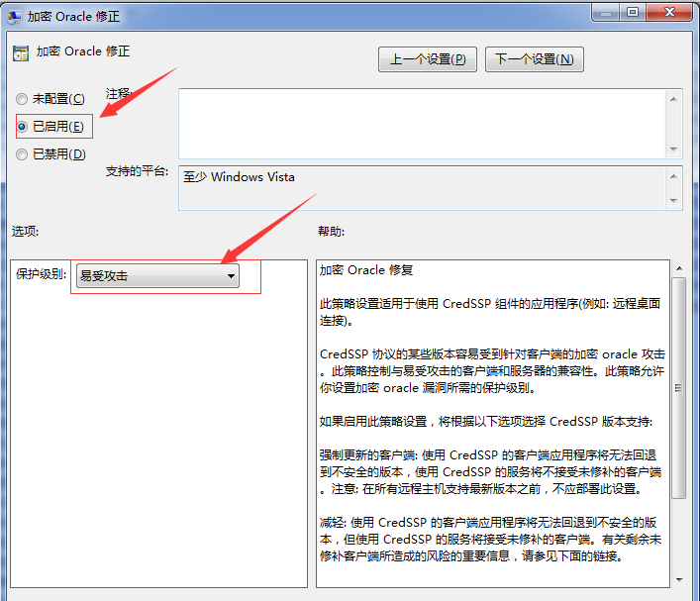The height and width of the screenshot is (601, 700).
Task: Click the supported platform box up arrow
Action: pos(673,176)
